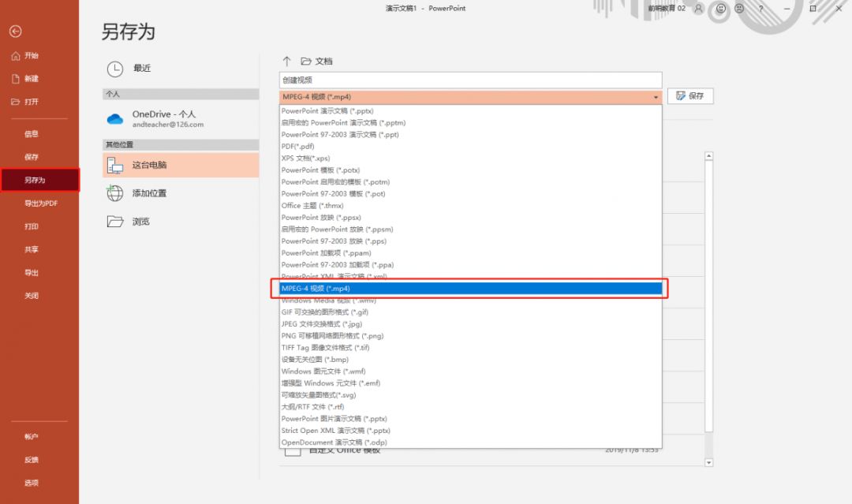Open 打印 in the sidebar
The width and height of the screenshot is (852, 504).
click(31, 226)
